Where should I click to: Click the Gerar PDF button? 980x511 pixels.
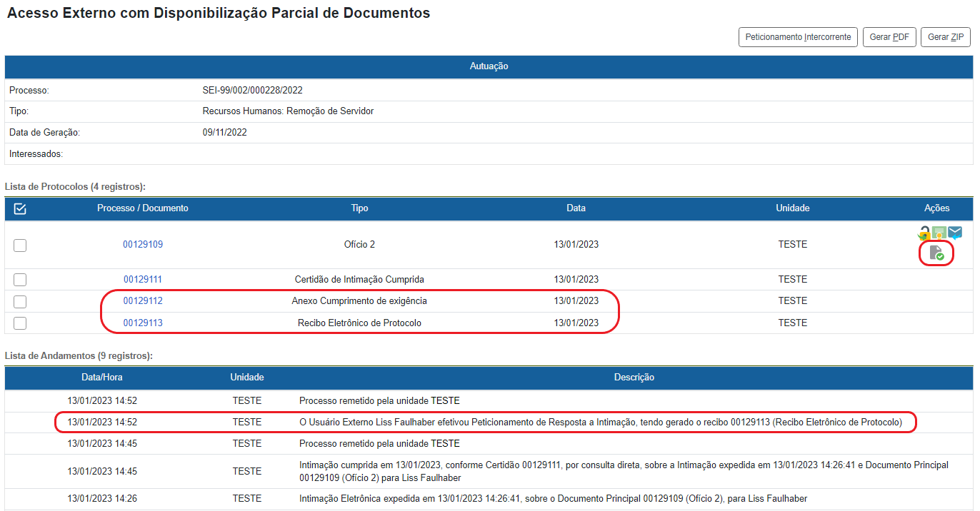tap(889, 37)
